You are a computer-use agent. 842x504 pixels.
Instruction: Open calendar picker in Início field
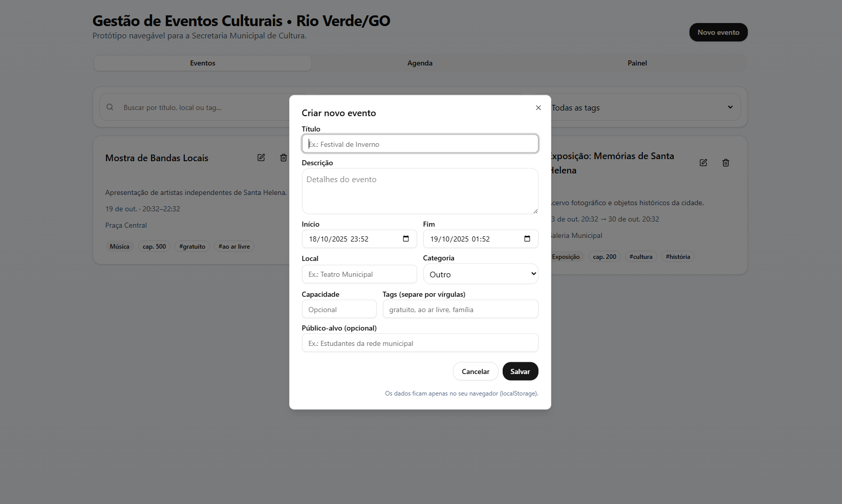coord(406,239)
